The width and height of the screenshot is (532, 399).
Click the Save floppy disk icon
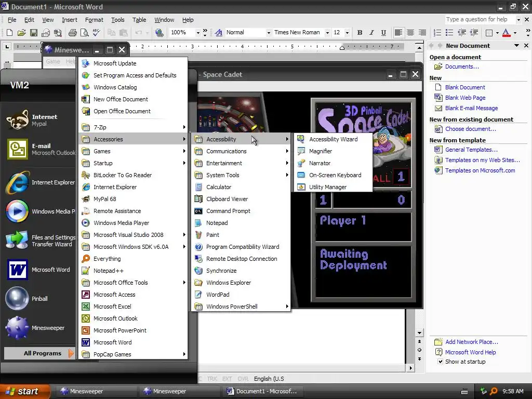(34, 33)
